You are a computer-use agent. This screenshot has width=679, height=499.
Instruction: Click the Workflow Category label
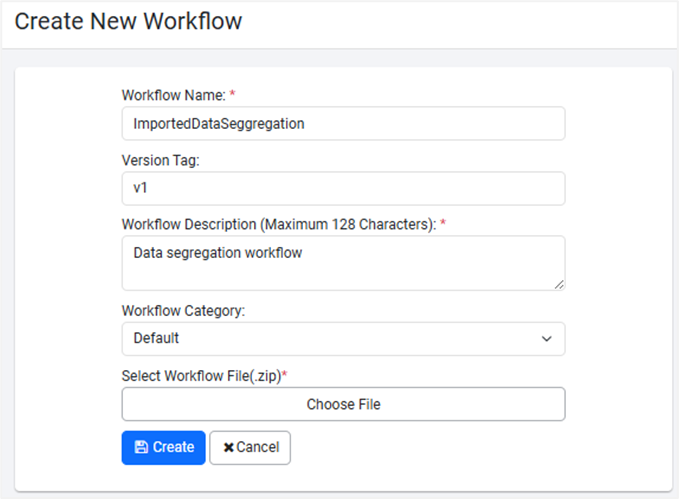[183, 310]
